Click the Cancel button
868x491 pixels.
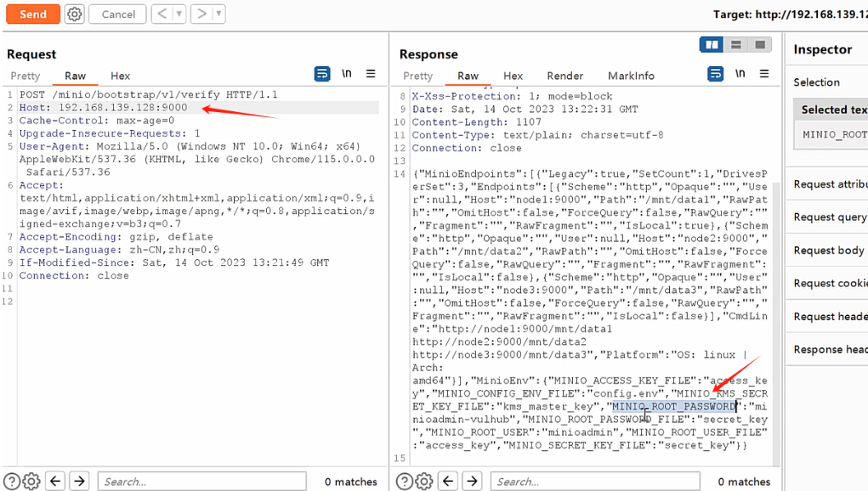point(118,14)
